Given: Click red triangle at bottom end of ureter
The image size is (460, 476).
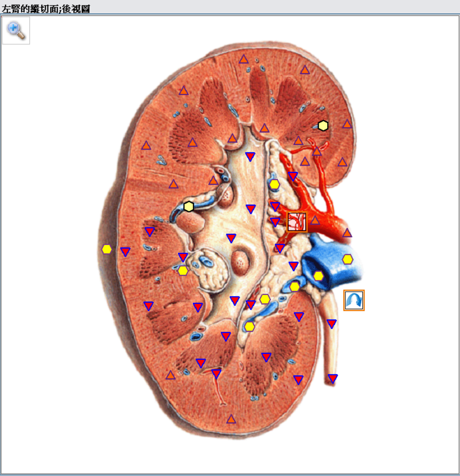Looking at the screenshot, I should tap(333, 379).
